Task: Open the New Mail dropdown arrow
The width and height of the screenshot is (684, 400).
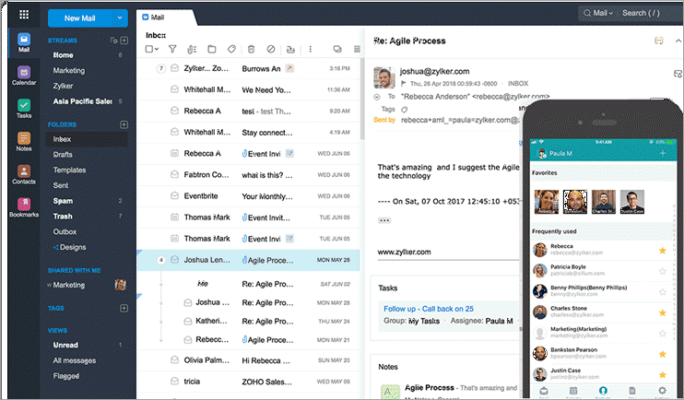Action: click(x=120, y=18)
